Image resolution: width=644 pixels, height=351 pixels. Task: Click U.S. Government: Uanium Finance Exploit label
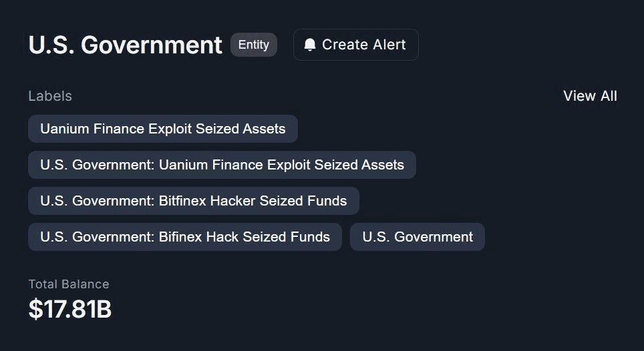point(222,165)
